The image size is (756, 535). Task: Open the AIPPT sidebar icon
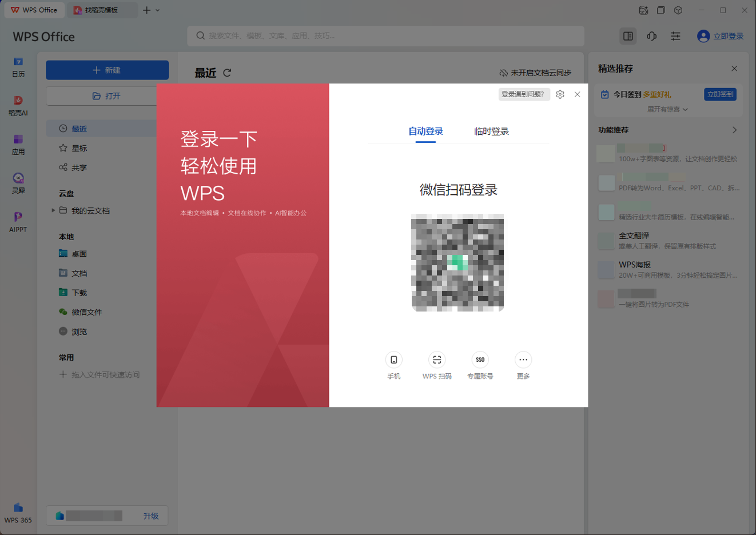[x=18, y=222]
